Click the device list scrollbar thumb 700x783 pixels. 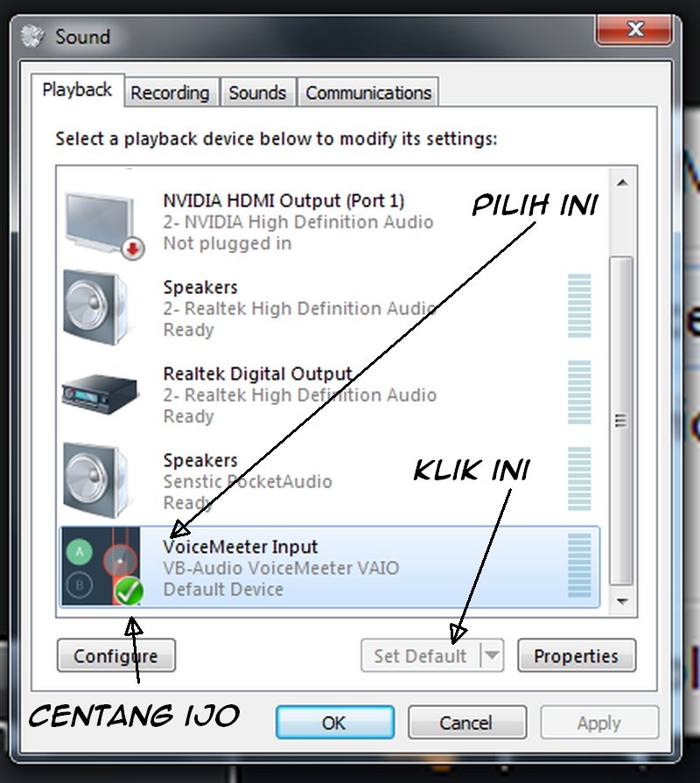(621, 421)
